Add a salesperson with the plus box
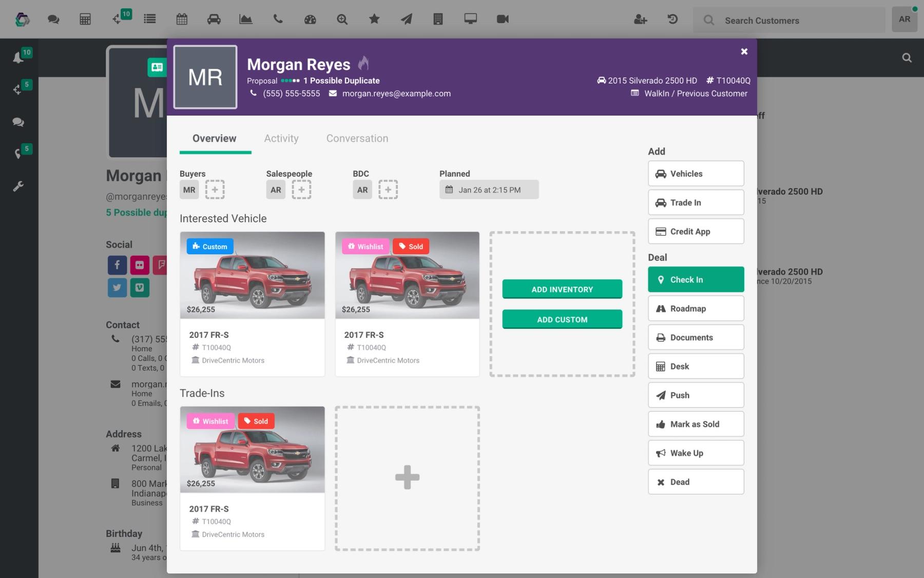The image size is (924, 578). pyautogui.click(x=301, y=190)
